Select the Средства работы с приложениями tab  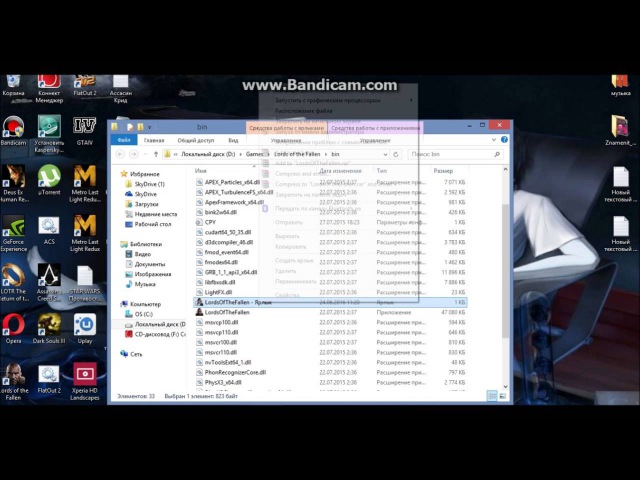click(376, 128)
